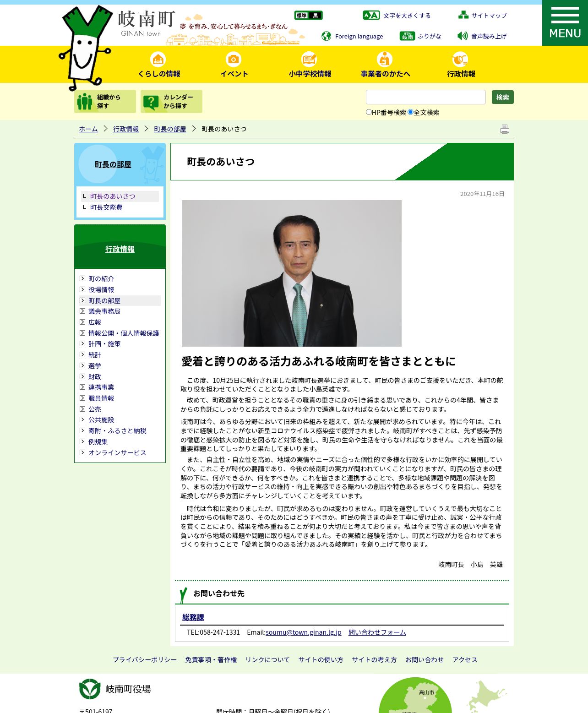Image resolution: width=588 pixels, height=713 pixels.
Task: Click the 岐南町役場 emblem in footer
Action: pyautogui.click(x=90, y=689)
